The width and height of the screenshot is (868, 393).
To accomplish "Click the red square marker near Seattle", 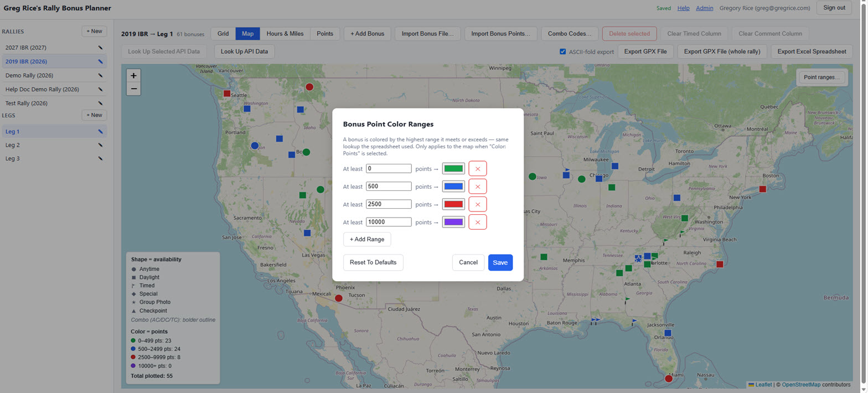I will (226, 94).
